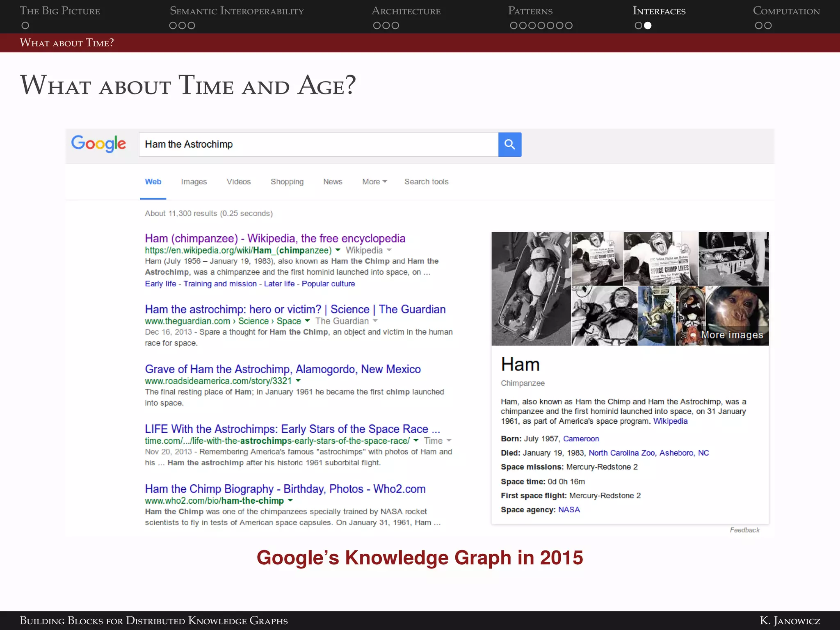
Task: Select the first slide dot under Interfaces
Action: tap(638, 25)
